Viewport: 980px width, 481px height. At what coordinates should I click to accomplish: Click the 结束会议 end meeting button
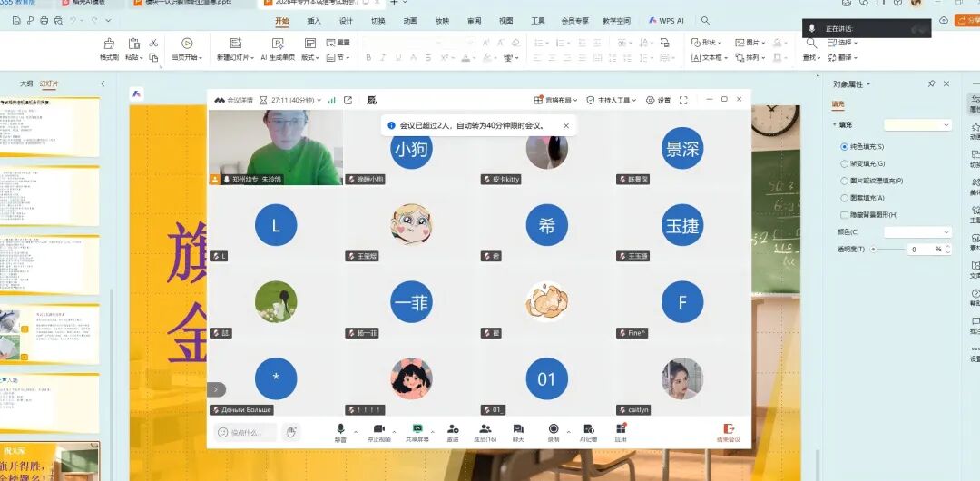tap(728, 432)
